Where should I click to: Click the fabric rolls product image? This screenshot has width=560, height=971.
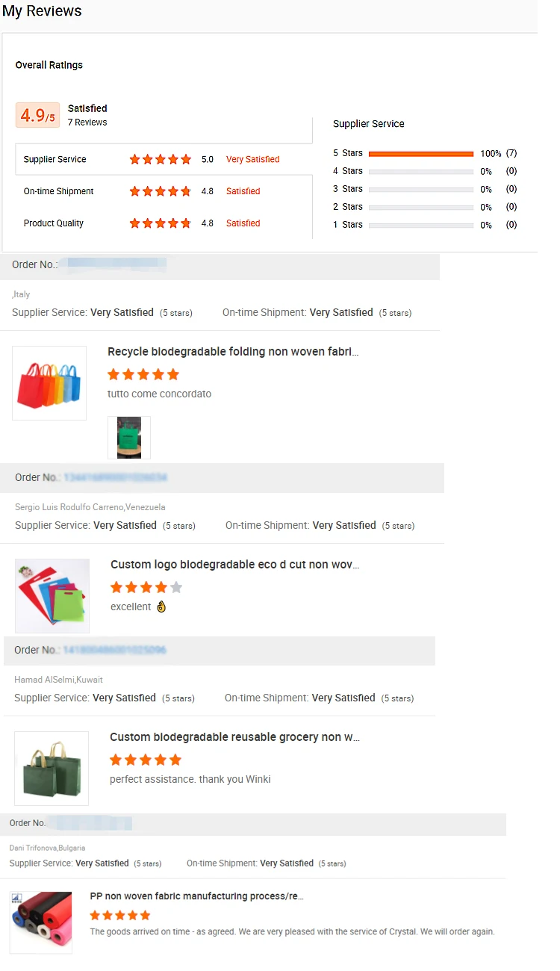[41, 922]
